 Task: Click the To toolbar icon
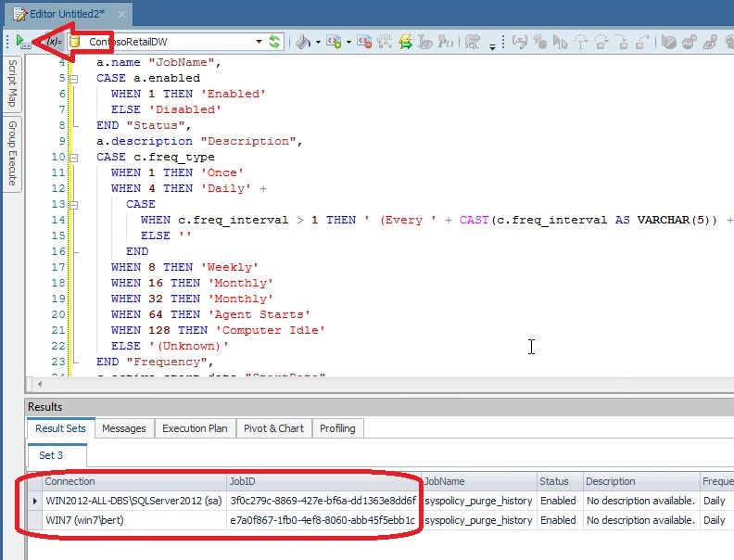tap(425, 42)
